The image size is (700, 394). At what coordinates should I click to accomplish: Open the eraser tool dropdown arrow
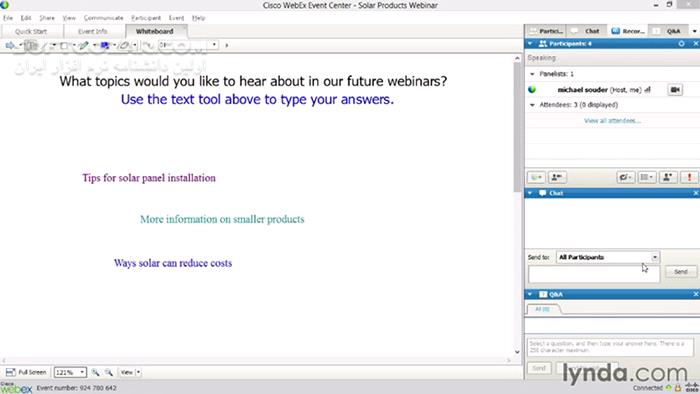tap(134, 45)
